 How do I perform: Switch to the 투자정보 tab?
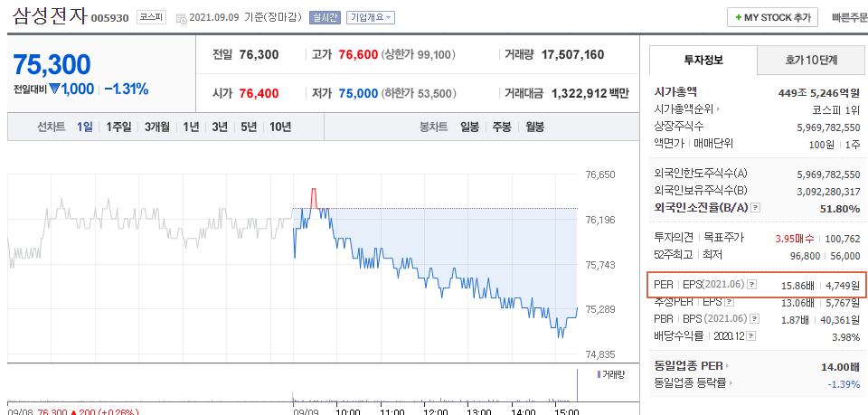point(703,61)
